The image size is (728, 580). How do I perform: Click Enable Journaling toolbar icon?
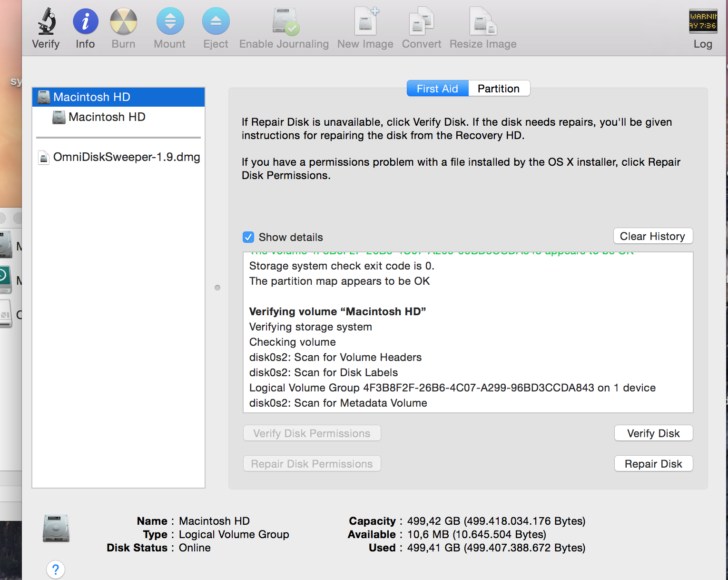[x=285, y=21]
